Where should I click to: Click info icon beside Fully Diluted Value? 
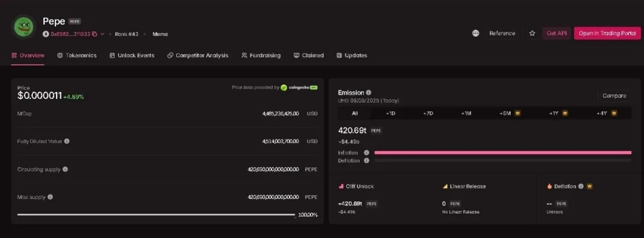67,141
